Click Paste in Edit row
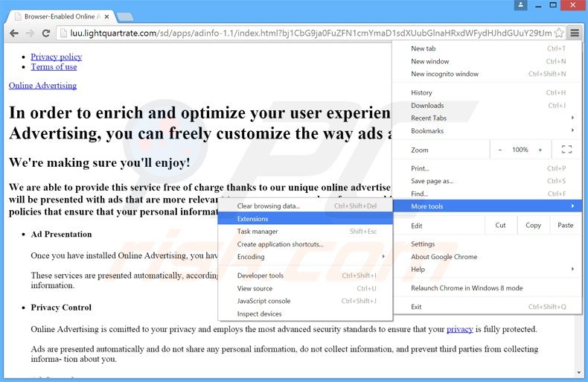588x382 pixels. tap(565, 225)
